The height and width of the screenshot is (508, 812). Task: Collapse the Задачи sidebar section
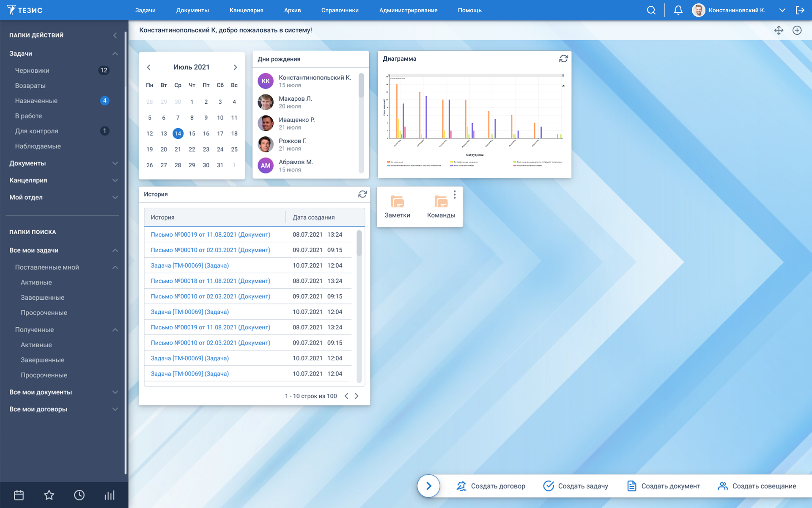[115, 54]
